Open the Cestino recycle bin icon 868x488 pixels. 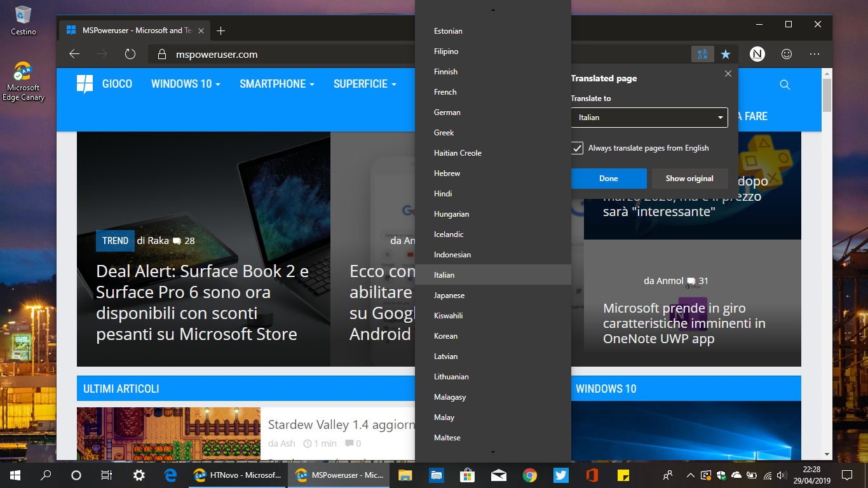pyautogui.click(x=24, y=20)
